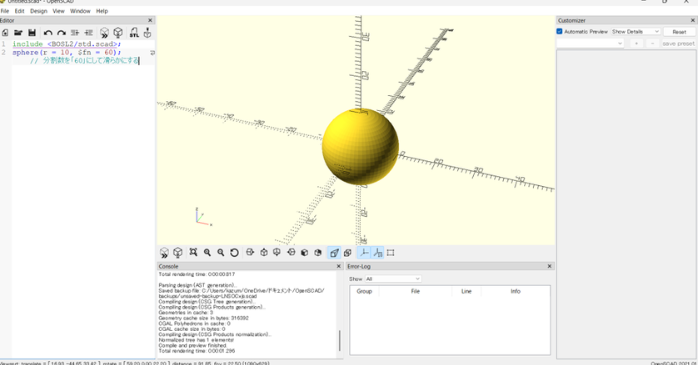Image resolution: width=698 pixels, height=365 pixels.
Task: Export the model as STL
Action: 134,32
